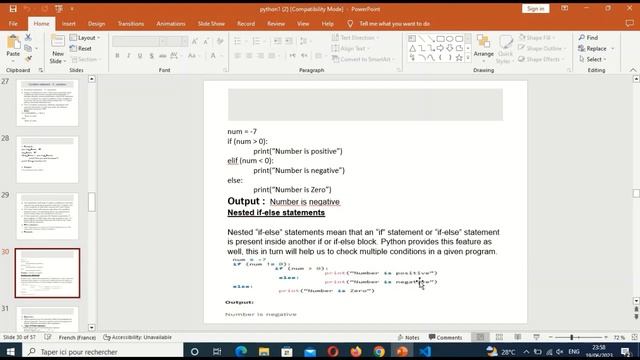
Task: Toggle Italic formatting
Action: click(x=129, y=56)
